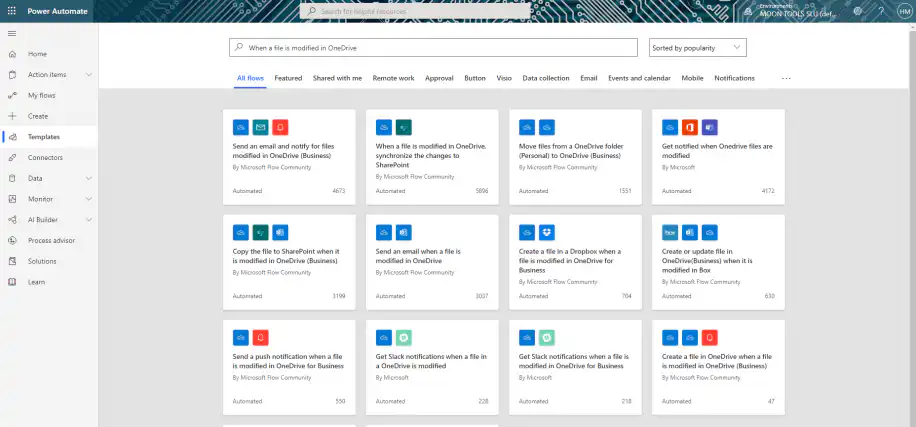Click the 3199 usage count
916x427 pixels.
coord(339,296)
